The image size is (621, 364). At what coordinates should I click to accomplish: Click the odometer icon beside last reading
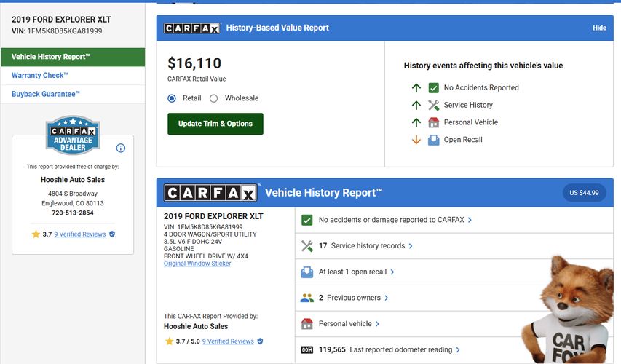coord(306,350)
